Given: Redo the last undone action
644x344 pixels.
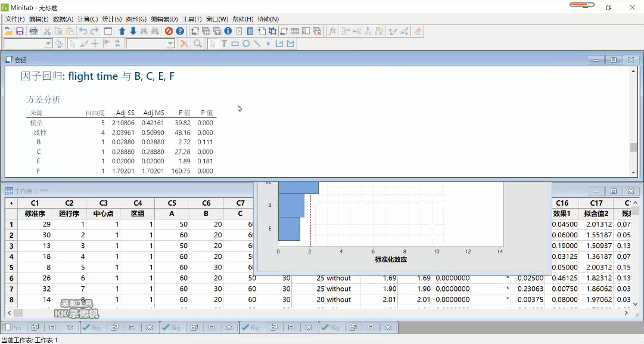Looking at the screenshot, I should click(95, 31).
